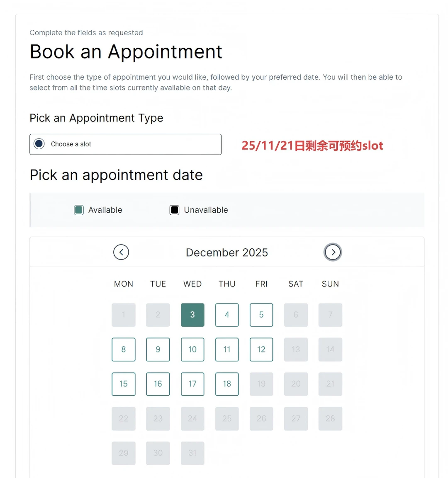This screenshot has width=448, height=478.
Task: Choose December 10 date cell
Action: 192,349
